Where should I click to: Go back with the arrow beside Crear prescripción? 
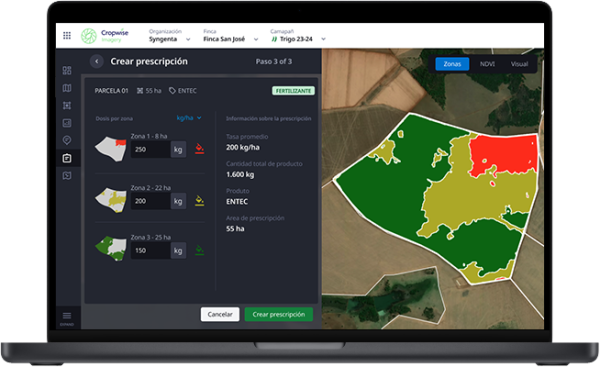coord(97,61)
